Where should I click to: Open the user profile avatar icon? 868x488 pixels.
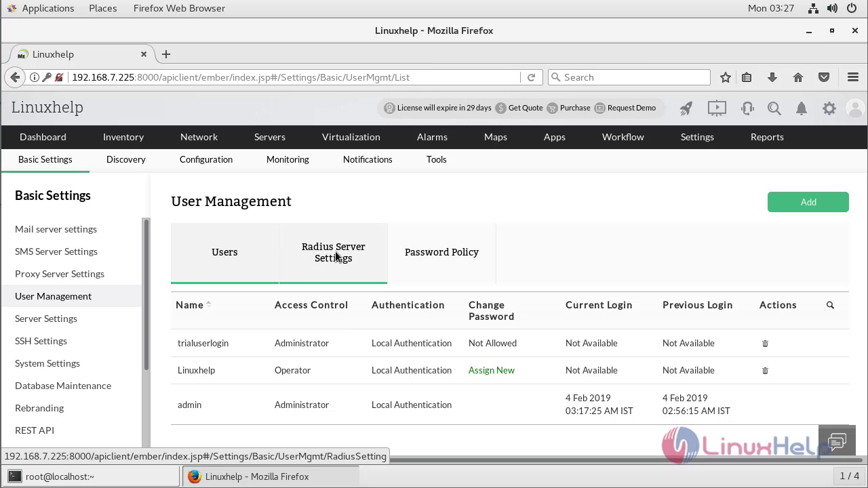click(x=856, y=108)
